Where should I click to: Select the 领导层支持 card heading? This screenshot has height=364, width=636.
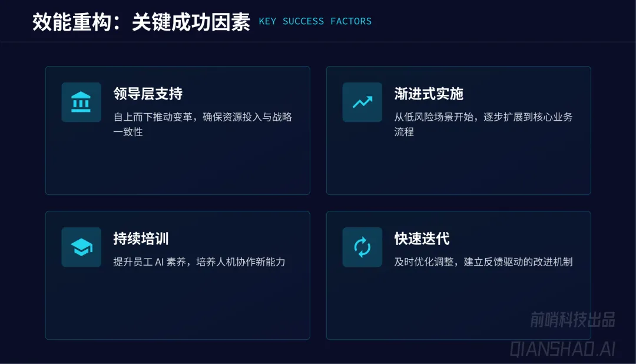[148, 94]
